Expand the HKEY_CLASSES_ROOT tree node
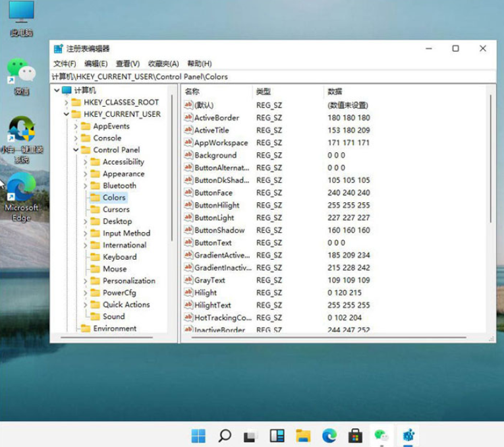Screen dimensions: 504x447 coord(67,102)
